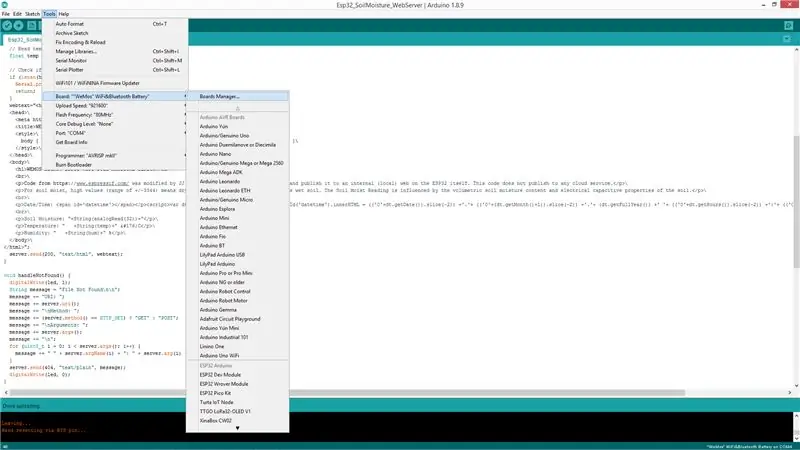
Task: Close the Tools menu from menu bar
Action: (49, 14)
